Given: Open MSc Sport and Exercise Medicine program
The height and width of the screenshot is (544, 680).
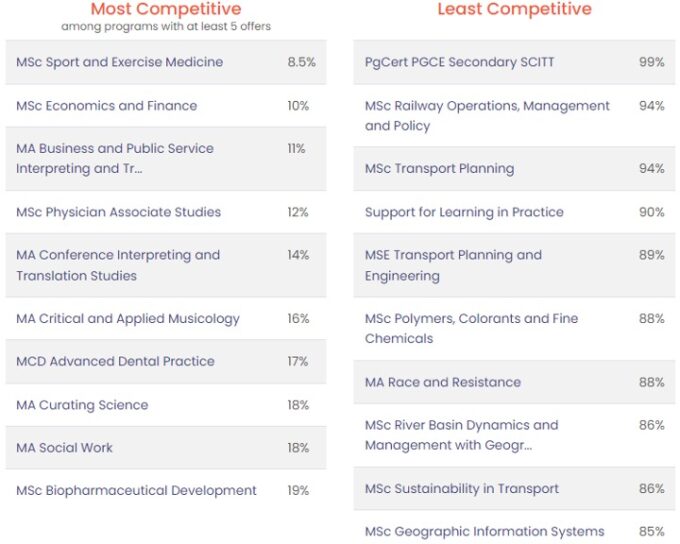Looking at the screenshot, I should point(166,62).
